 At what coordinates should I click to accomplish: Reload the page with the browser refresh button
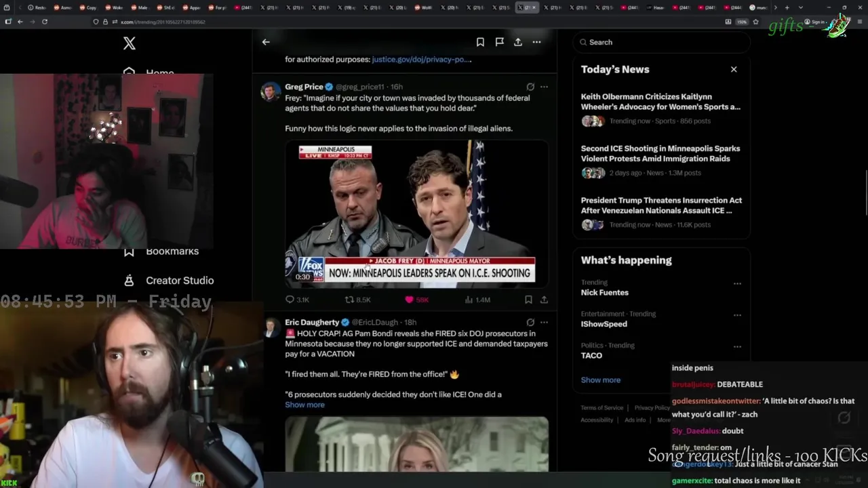(x=45, y=22)
